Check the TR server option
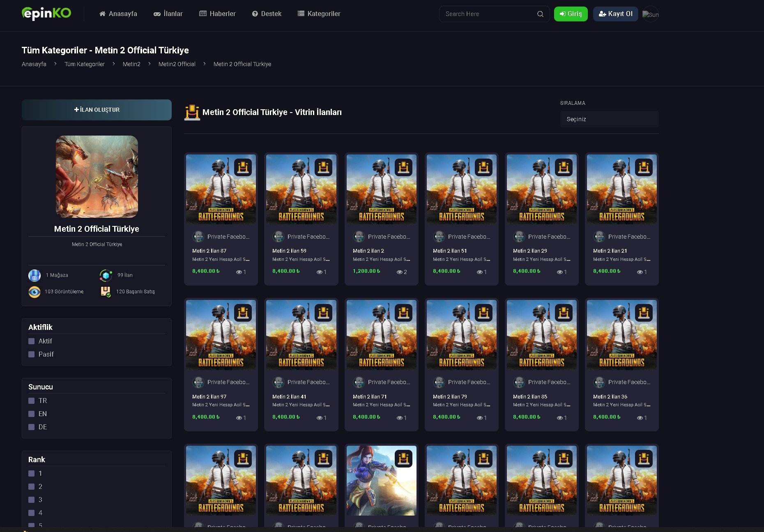 click(x=31, y=401)
